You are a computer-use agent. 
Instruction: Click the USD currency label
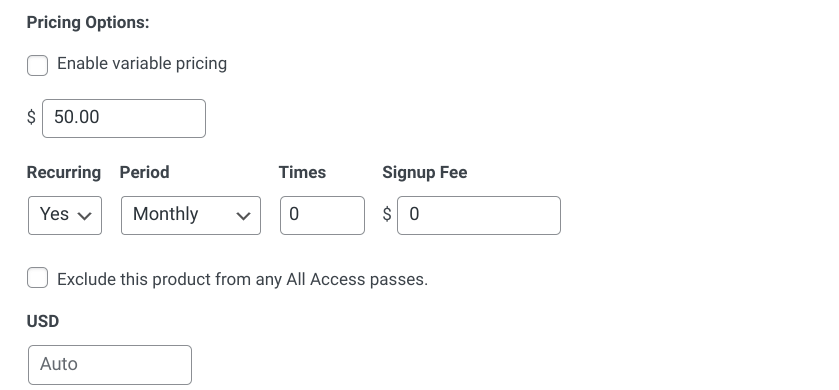pyautogui.click(x=43, y=321)
